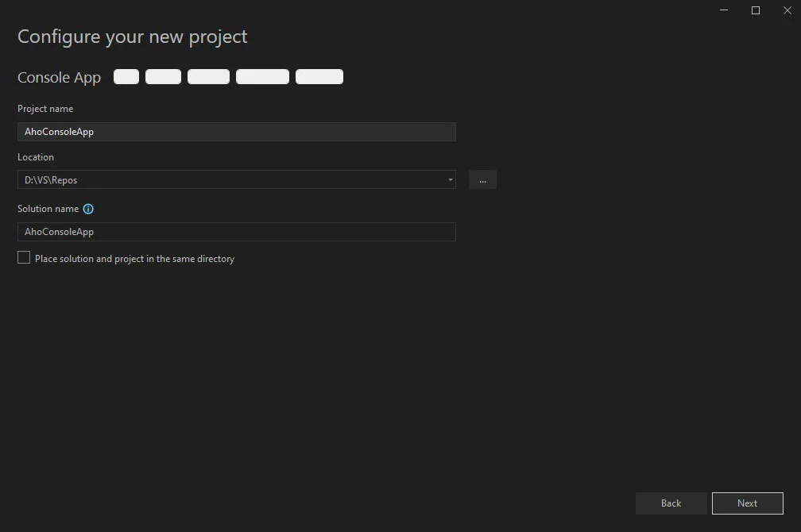Click the Console App template label

pyautogui.click(x=58, y=77)
